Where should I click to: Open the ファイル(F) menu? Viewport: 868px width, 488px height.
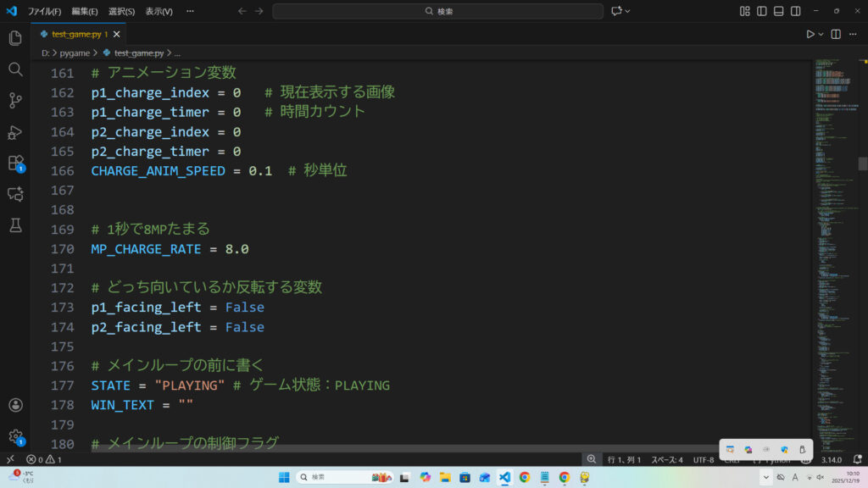(44, 12)
